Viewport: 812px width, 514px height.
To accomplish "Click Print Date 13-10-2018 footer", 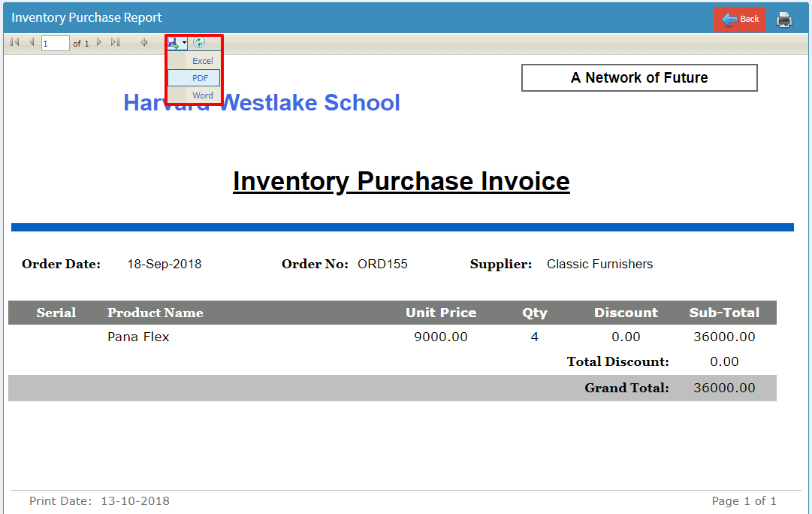I will click(99, 501).
